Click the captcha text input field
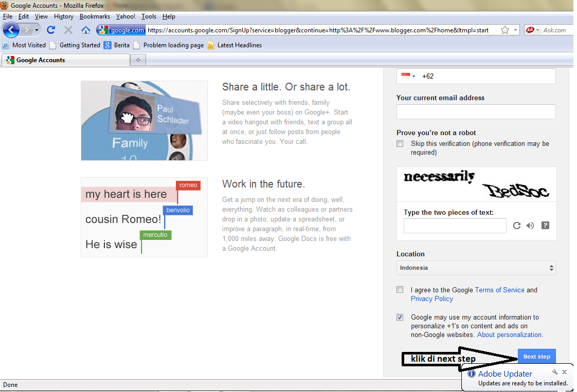 coord(455,226)
